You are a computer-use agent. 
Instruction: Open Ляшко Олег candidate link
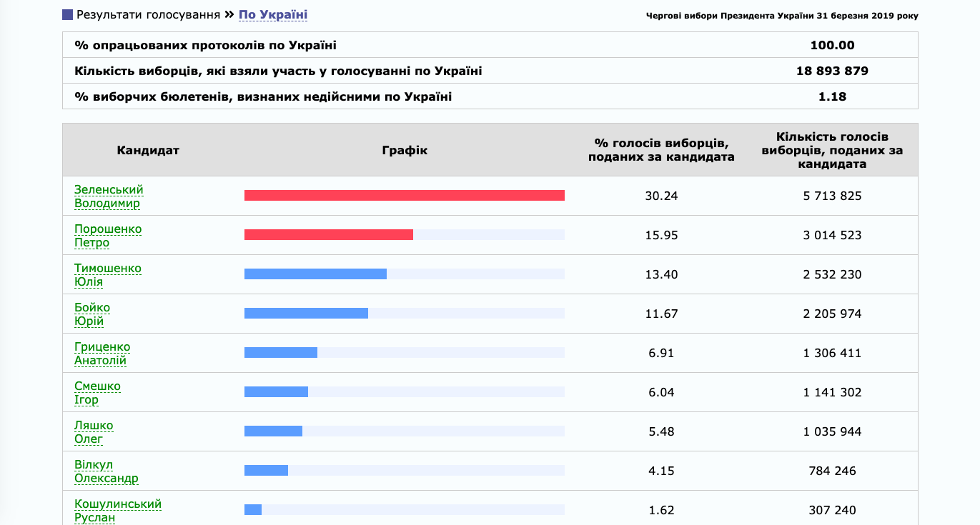coord(94,432)
